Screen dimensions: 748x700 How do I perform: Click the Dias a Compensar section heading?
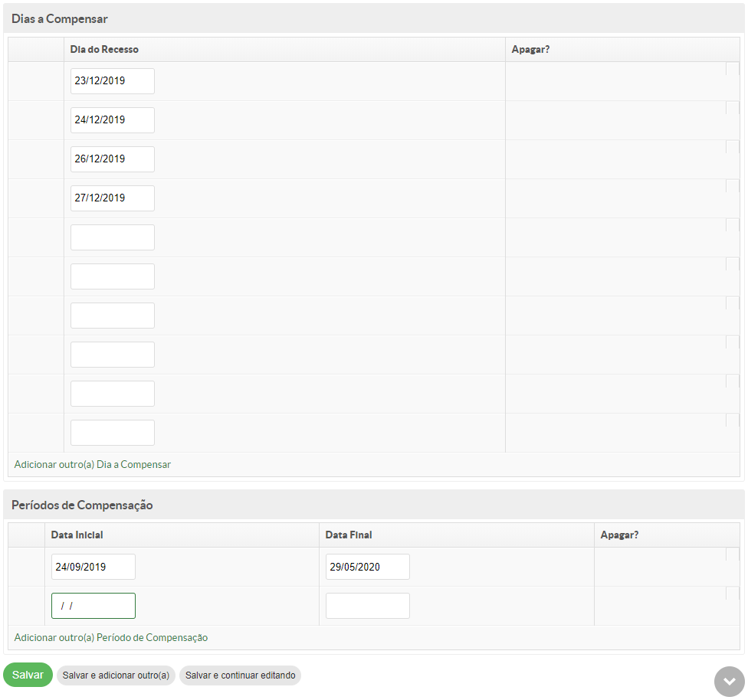pyautogui.click(x=60, y=18)
